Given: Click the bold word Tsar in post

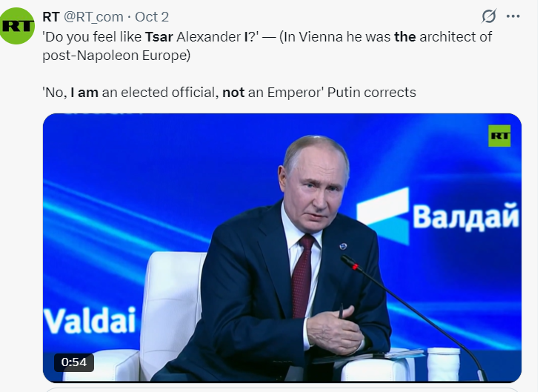Looking at the screenshot, I should click(x=159, y=36).
